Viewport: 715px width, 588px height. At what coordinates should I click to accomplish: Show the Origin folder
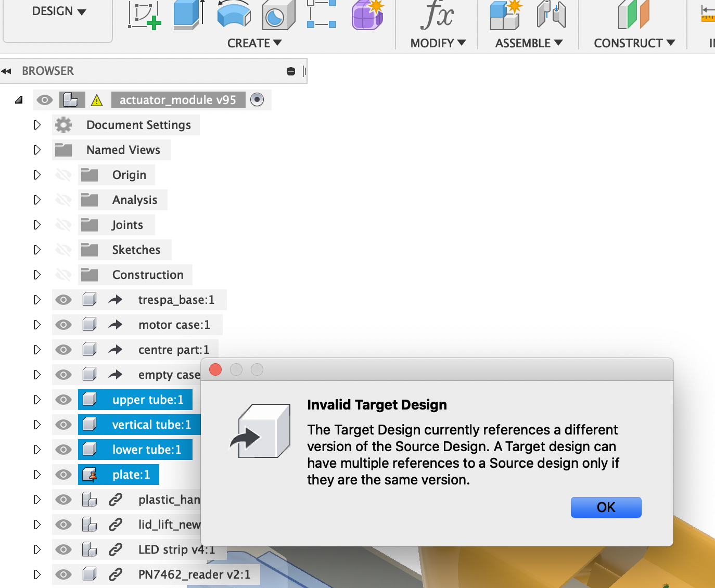click(x=63, y=175)
